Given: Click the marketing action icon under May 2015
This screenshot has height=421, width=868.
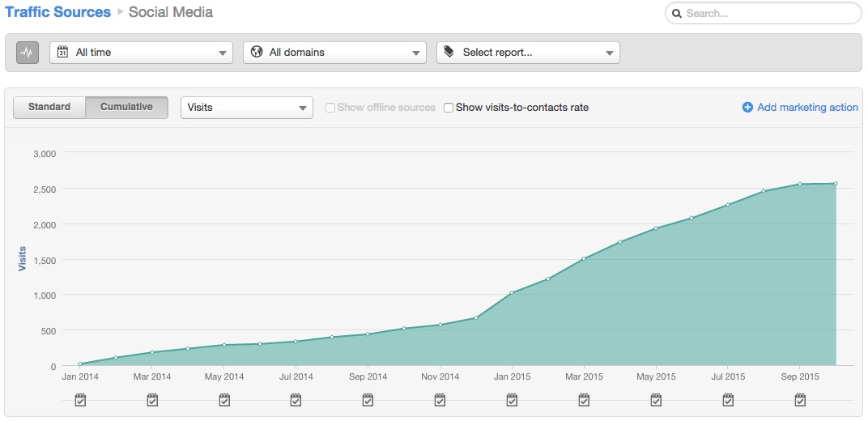Looking at the screenshot, I should 656,400.
